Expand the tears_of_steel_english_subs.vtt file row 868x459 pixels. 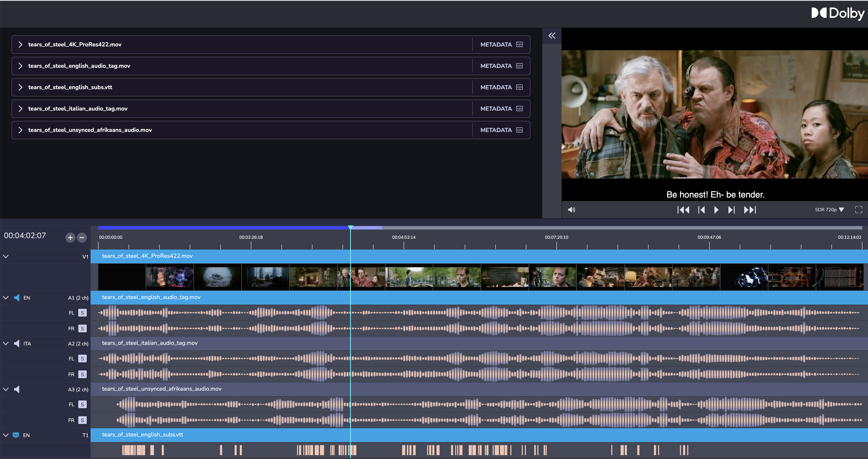tap(21, 87)
